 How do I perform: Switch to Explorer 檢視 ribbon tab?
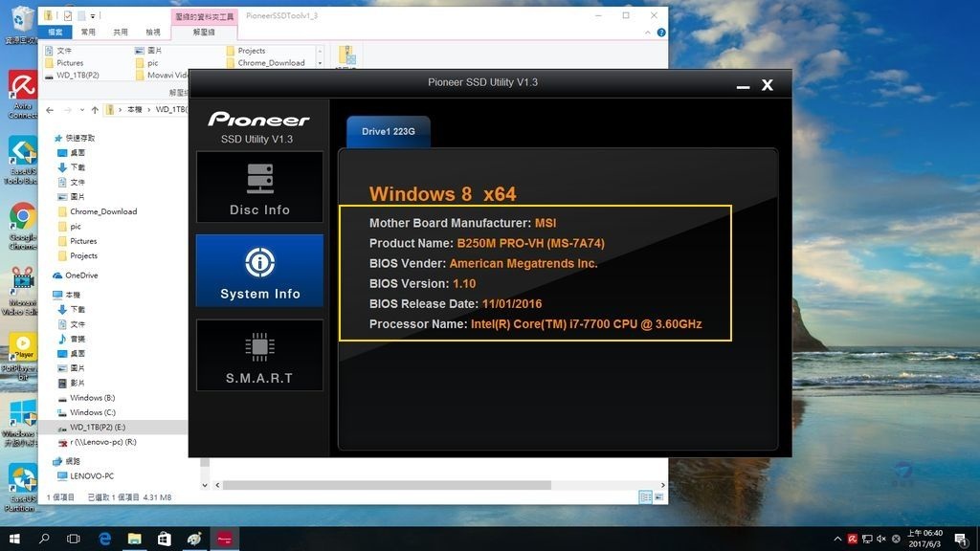pyautogui.click(x=153, y=32)
